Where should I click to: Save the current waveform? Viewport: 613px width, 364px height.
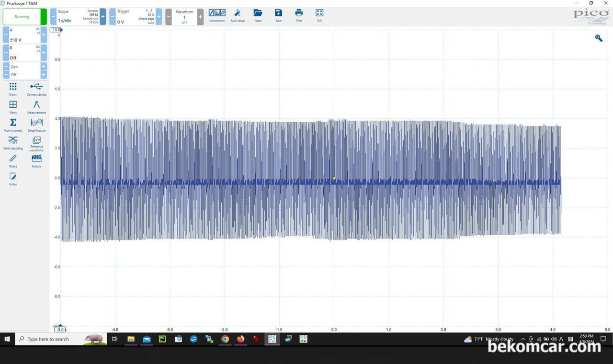tap(278, 16)
